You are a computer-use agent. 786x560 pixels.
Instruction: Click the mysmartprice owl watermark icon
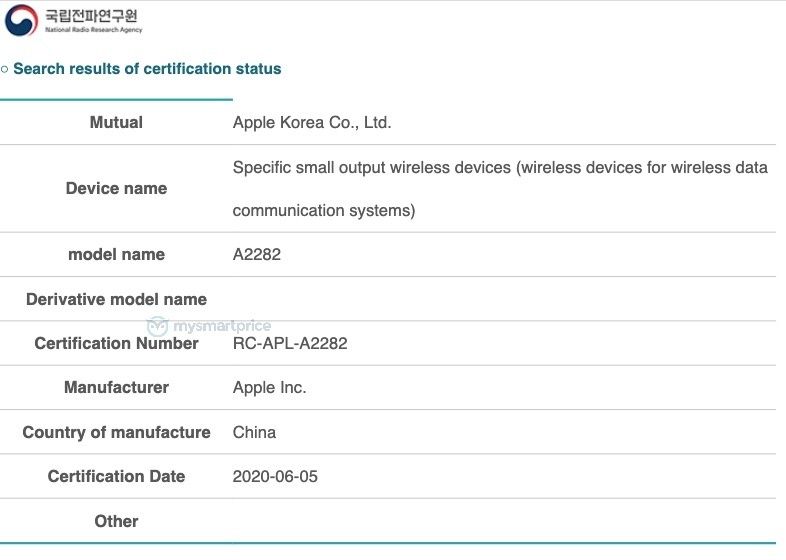[157, 326]
